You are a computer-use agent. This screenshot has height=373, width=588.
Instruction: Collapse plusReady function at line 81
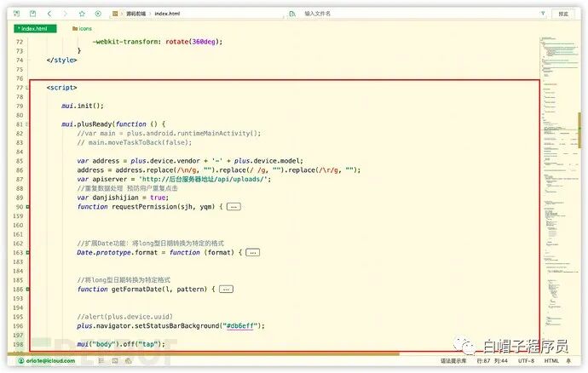(x=27, y=124)
